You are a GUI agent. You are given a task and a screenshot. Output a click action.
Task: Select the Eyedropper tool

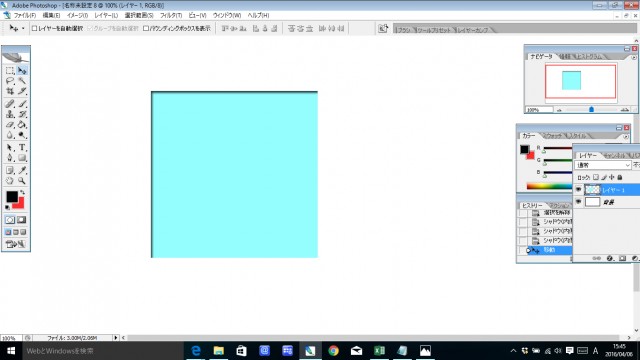[x=22, y=170]
